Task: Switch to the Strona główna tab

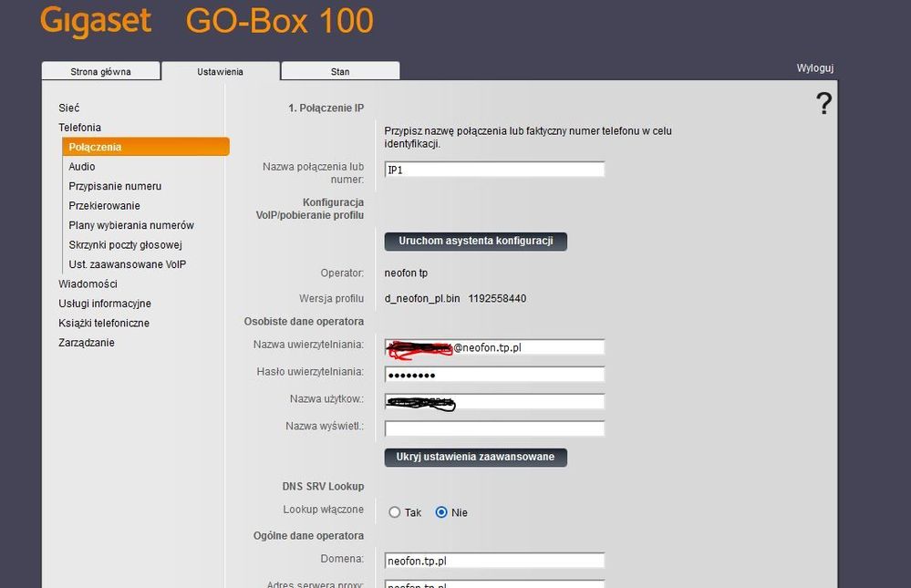Action: point(100,70)
